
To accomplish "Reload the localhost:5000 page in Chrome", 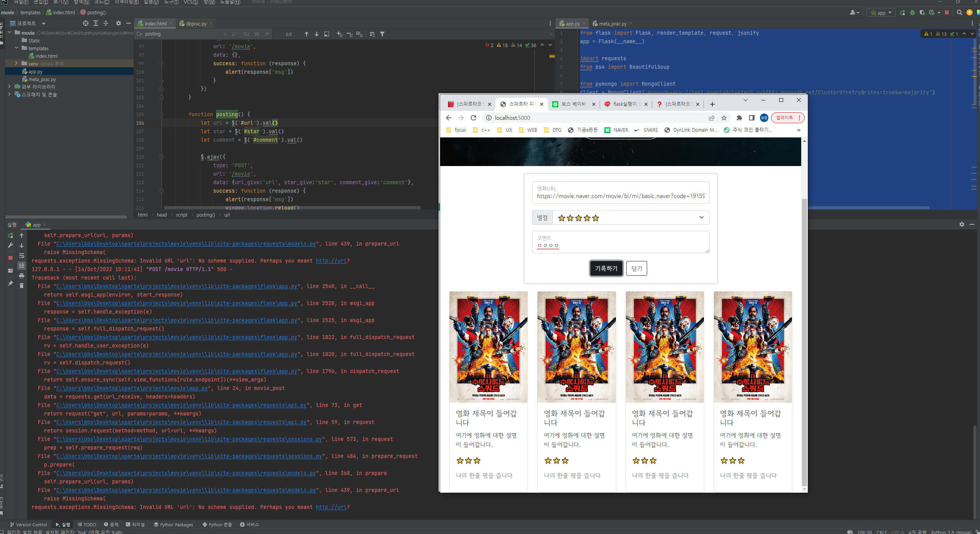I will click(473, 118).
